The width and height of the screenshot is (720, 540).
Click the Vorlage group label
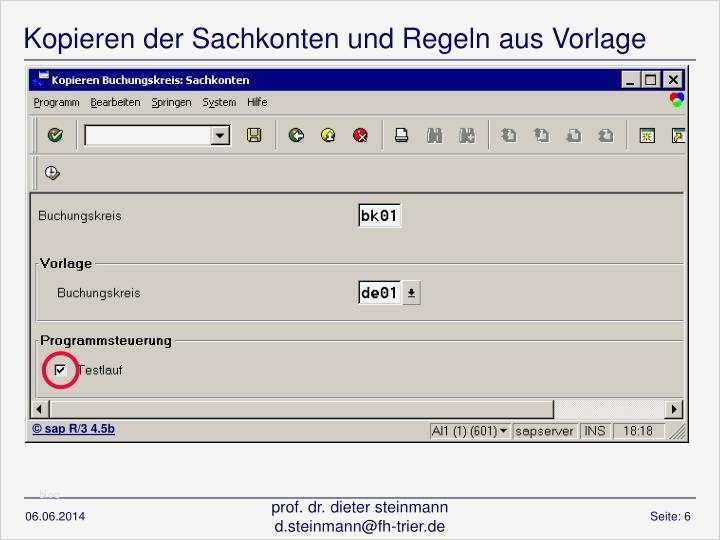click(x=66, y=264)
